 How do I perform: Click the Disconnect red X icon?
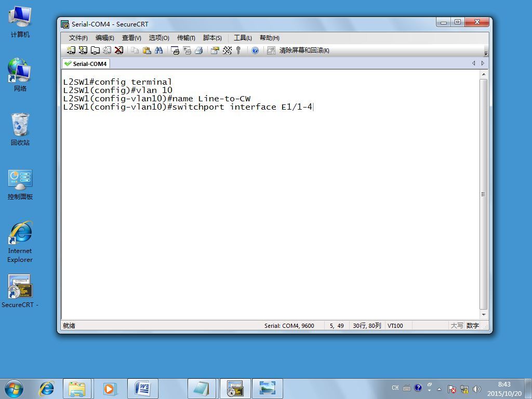pos(119,50)
